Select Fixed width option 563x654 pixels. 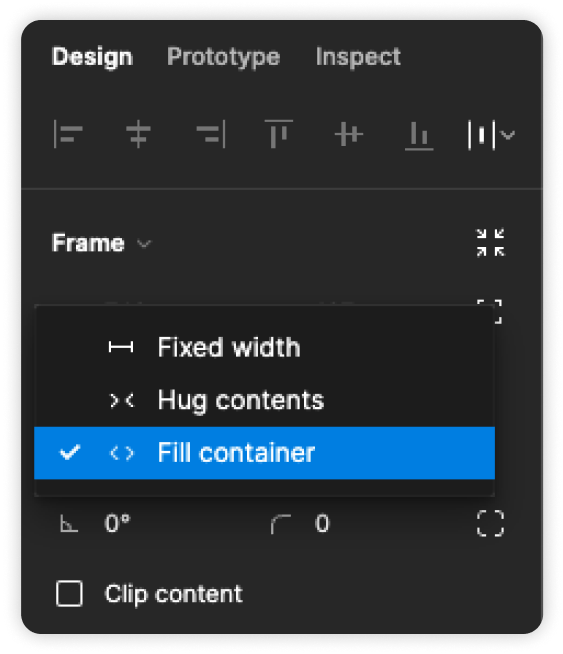pos(264,347)
